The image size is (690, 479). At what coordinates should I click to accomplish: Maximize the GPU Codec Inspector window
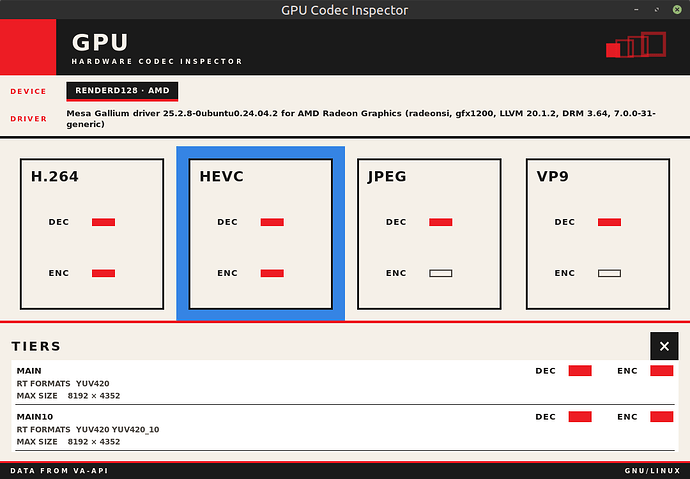pyautogui.click(x=657, y=9)
